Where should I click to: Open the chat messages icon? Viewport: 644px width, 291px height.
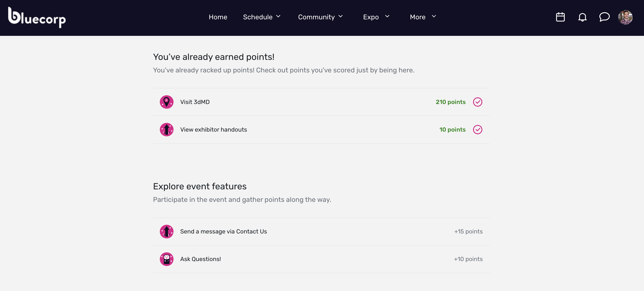point(604,17)
